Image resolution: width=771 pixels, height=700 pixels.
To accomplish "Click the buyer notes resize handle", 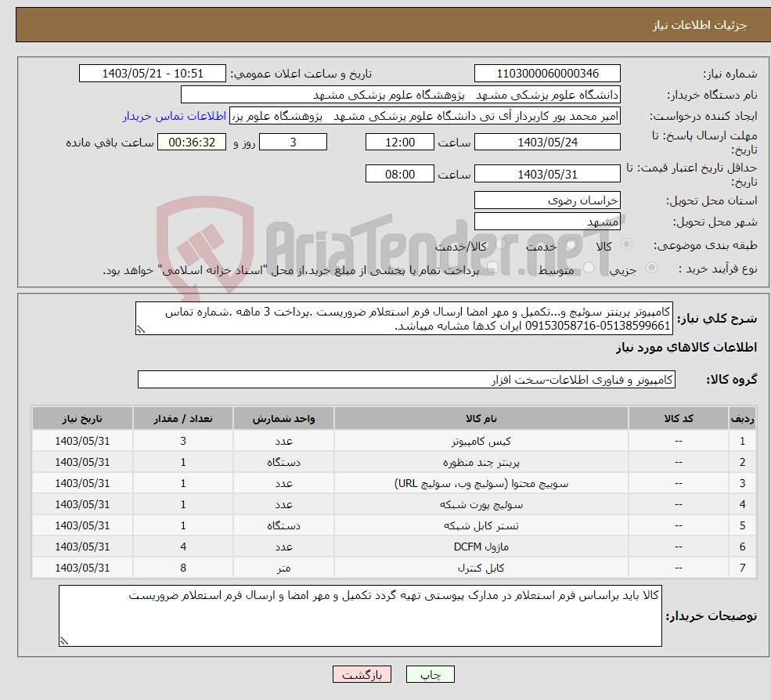I will pyautogui.click(x=64, y=640).
